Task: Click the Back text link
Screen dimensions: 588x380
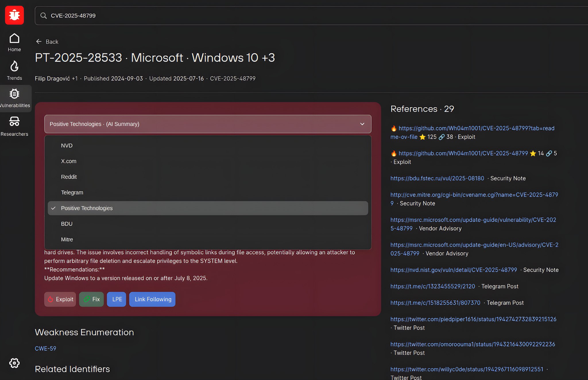Action: tap(52, 42)
